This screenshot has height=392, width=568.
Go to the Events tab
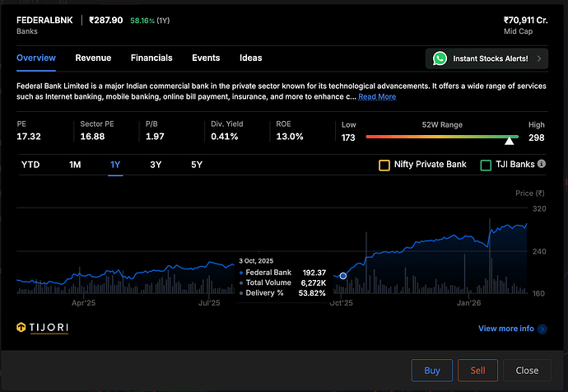point(206,58)
